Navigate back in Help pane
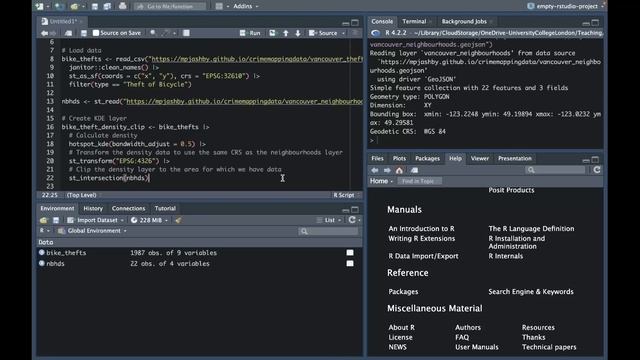Viewport: 640px width, 360px height. 375,170
